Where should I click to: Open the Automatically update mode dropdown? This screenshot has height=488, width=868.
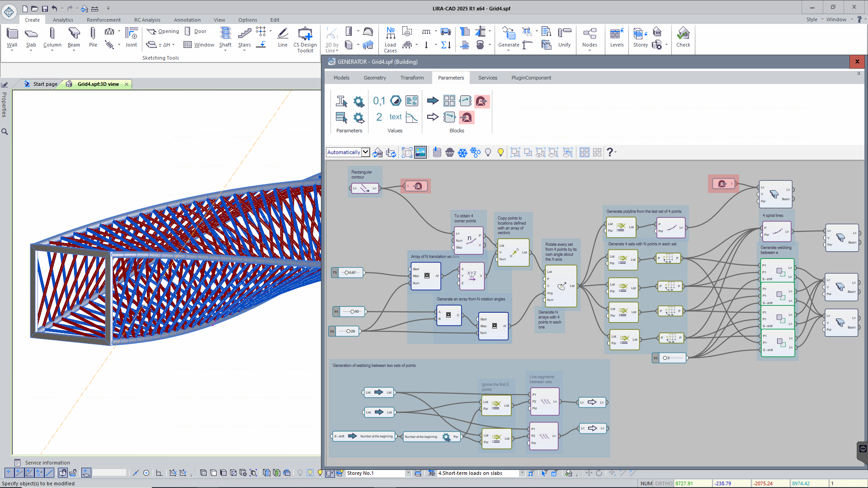tap(366, 152)
